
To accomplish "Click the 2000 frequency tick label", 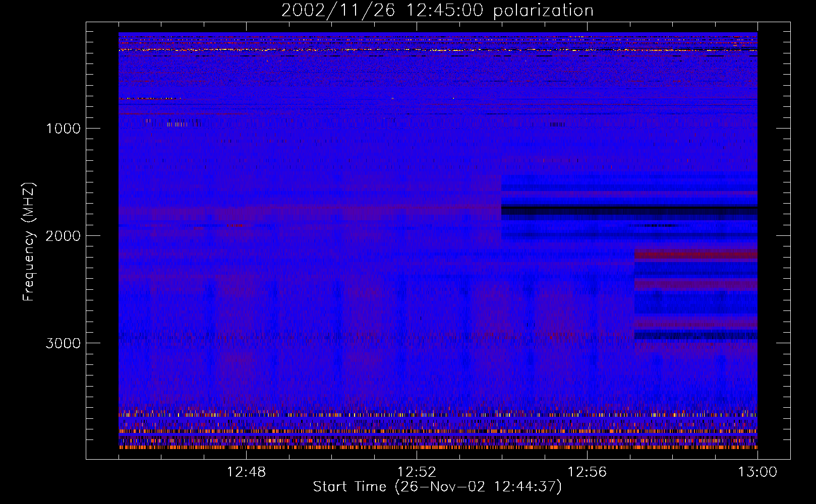I will [x=63, y=236].
